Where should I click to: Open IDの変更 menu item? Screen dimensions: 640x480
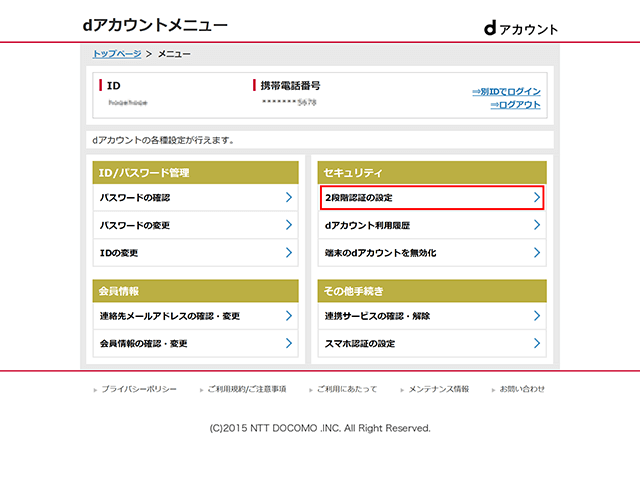(196, 253)
